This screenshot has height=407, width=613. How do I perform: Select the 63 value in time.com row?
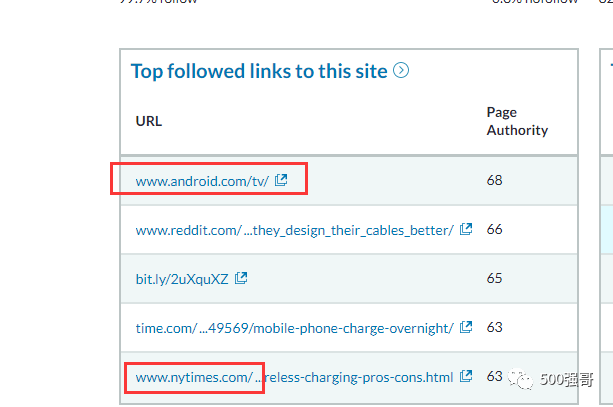[x=494, y=327]
